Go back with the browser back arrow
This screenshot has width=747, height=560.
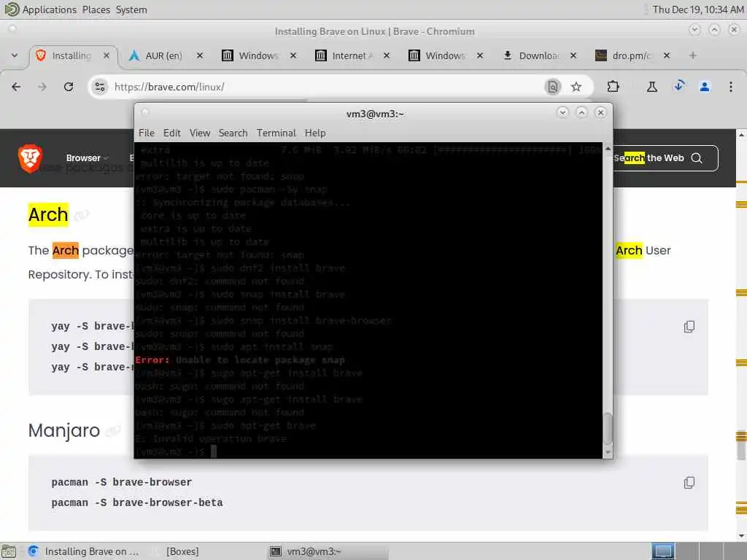[16, 87]
